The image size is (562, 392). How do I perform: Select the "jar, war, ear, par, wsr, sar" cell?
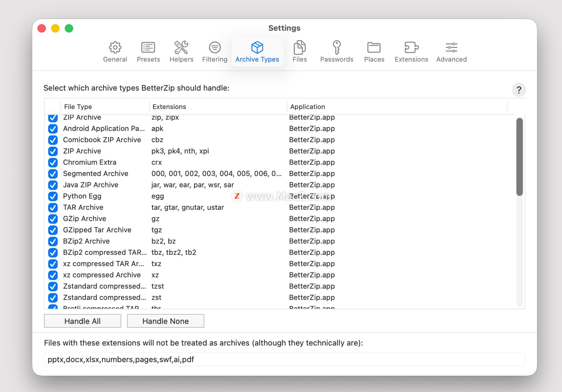coord(193,185)
